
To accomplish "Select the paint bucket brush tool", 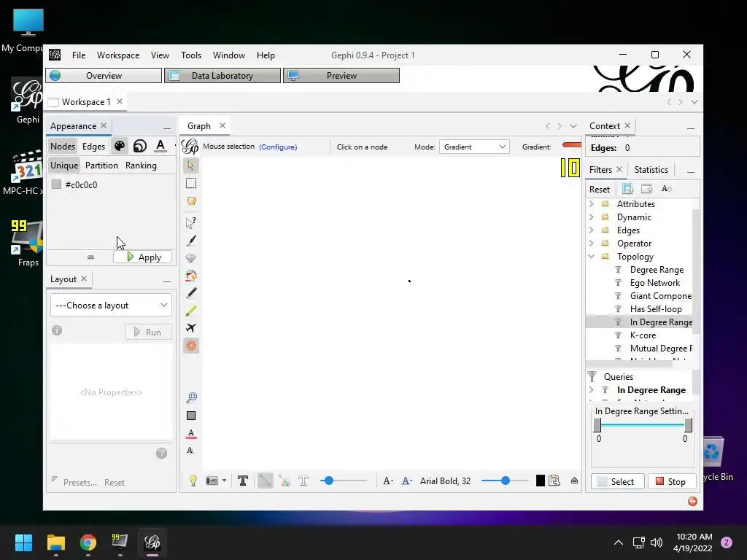I will pos(191,275).
